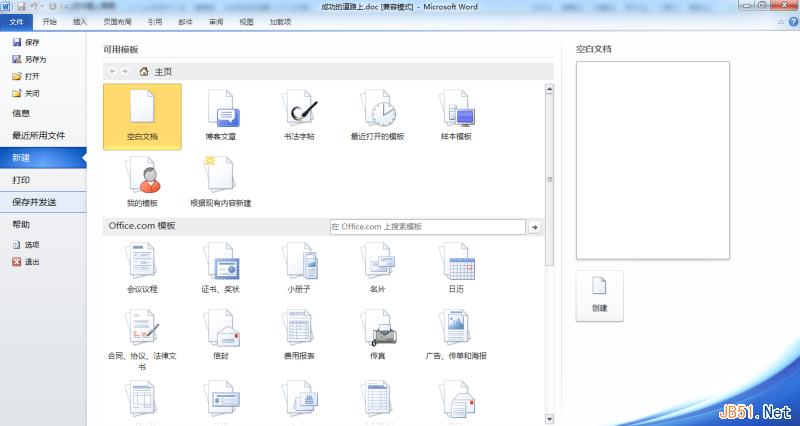Click the search arrow next to Office.com field
The height and width of the screenshot is (426, 800).
(x=534, y=227)
